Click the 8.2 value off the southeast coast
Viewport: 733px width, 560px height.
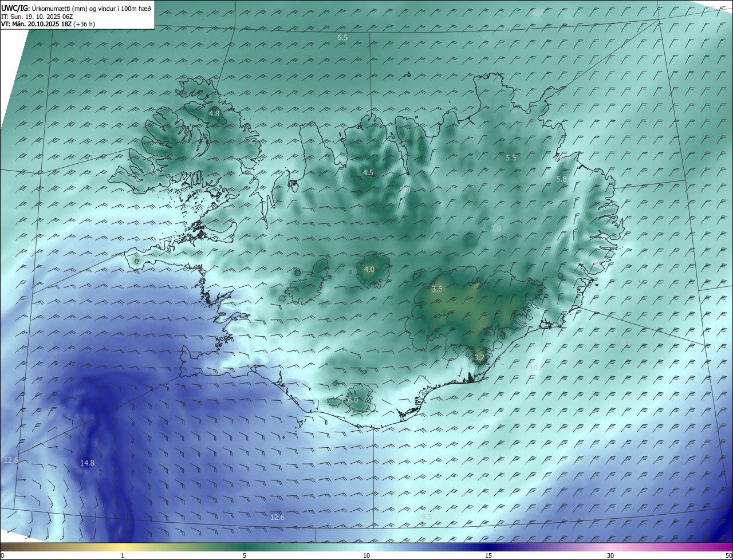coord(626,342)
